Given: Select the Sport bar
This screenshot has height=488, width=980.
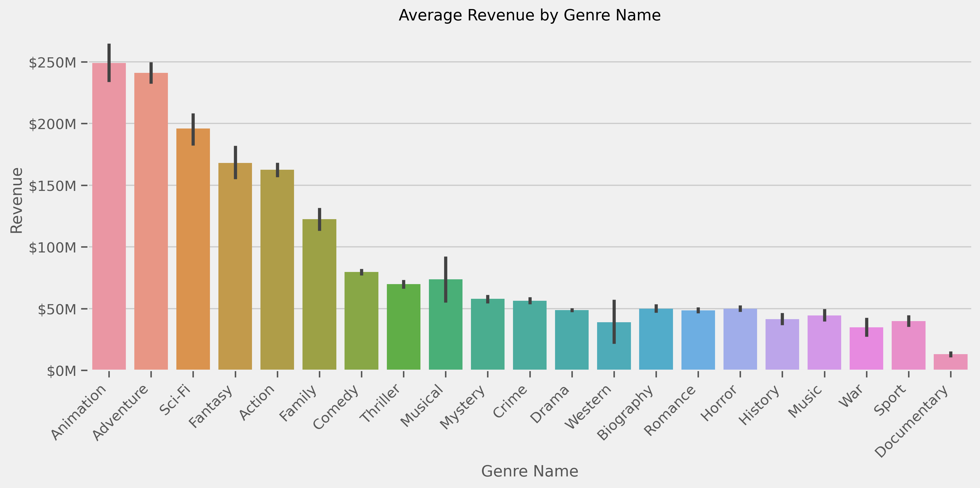Looking at the screenshot, I should [x=909, y=345].
